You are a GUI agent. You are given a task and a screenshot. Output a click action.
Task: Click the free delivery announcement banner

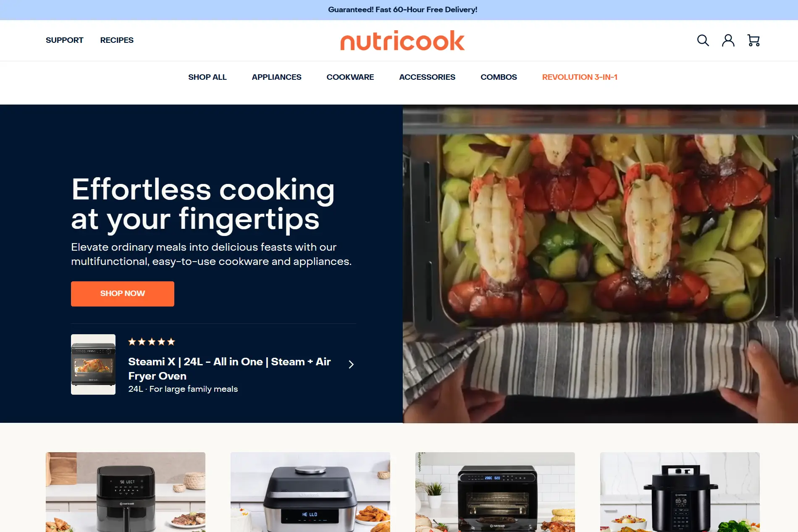point(402,10)
